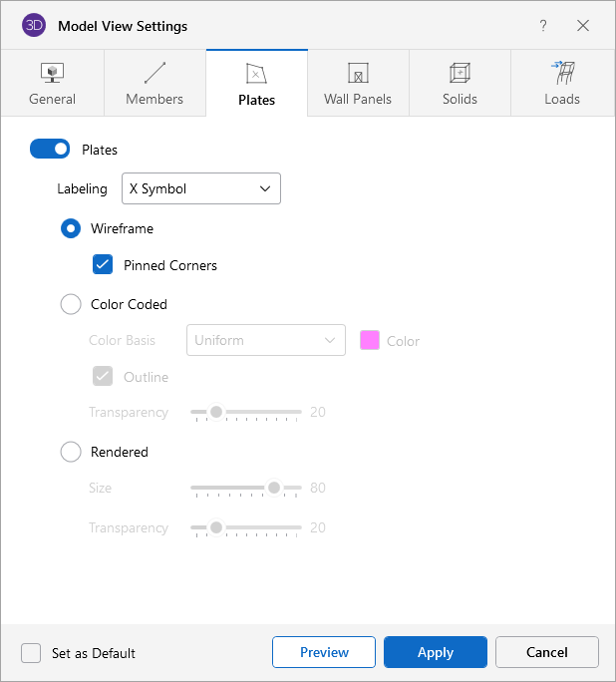Click the question mark help icon

click(x=543, y=26)
